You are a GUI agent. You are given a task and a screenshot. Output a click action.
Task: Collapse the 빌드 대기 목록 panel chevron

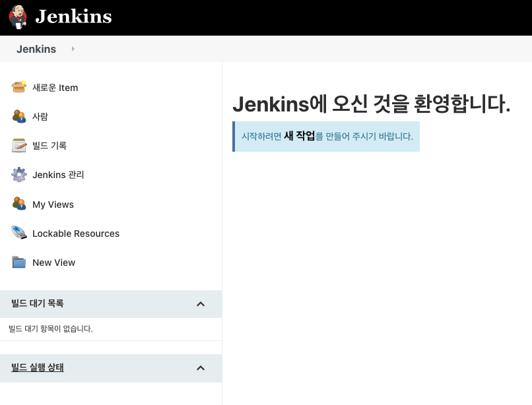[201, 304]
